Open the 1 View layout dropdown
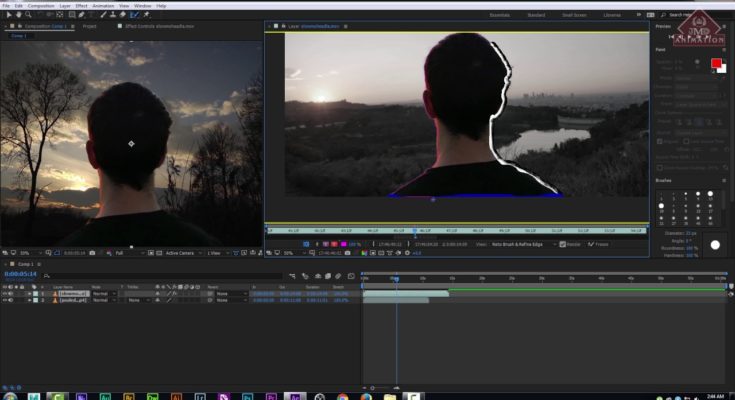The image size is (735, 400). (x=218, y=253)
